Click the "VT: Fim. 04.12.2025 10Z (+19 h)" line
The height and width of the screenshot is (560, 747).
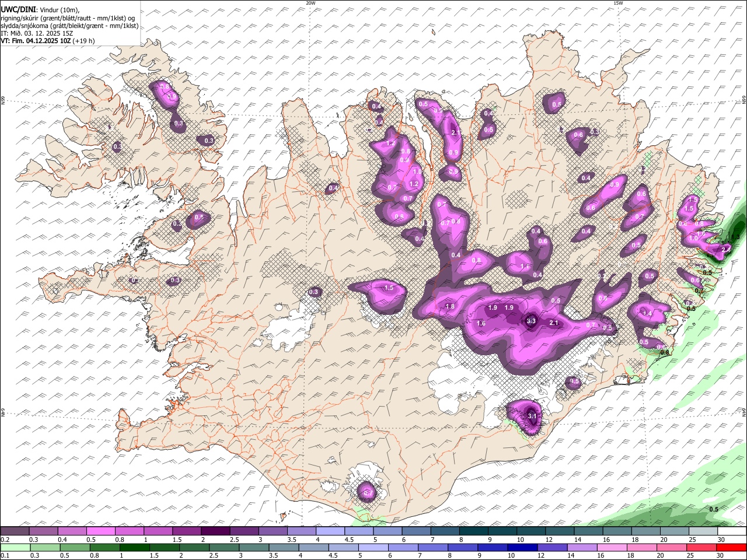[47, 41]
